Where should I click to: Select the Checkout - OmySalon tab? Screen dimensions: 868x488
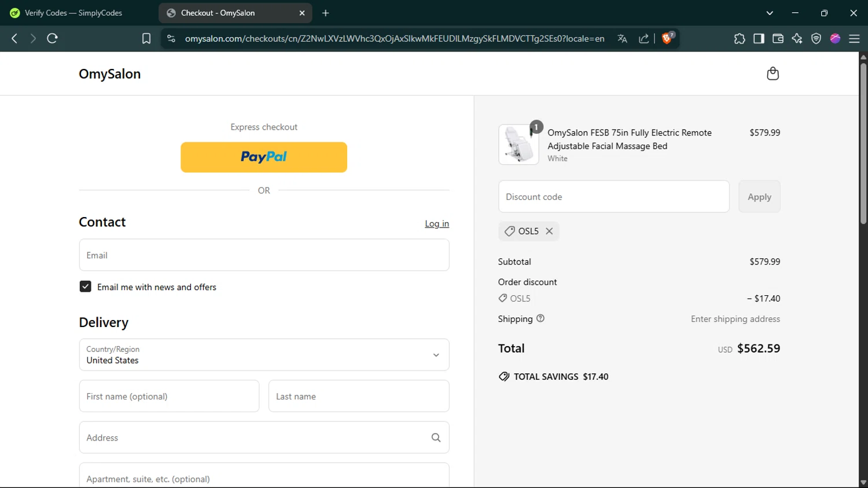(x=236, y=13)
